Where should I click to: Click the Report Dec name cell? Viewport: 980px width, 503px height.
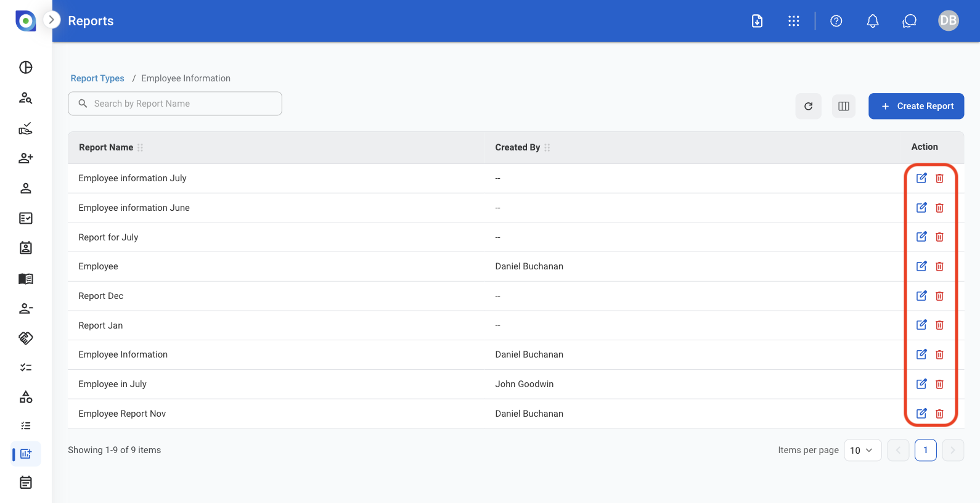pos(100,296)
